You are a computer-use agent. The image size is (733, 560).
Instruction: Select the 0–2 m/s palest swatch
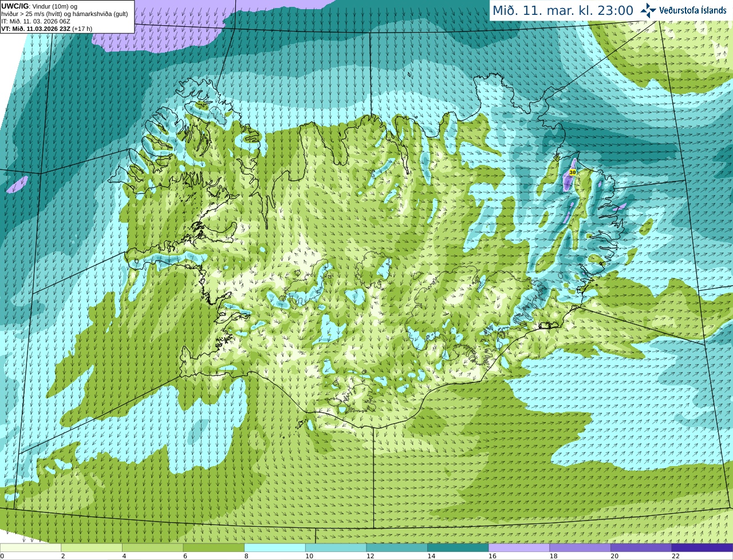30,547
